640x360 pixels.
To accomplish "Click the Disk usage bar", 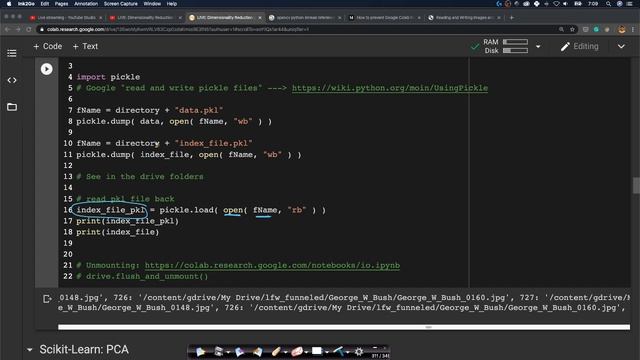I will point(515,51).
